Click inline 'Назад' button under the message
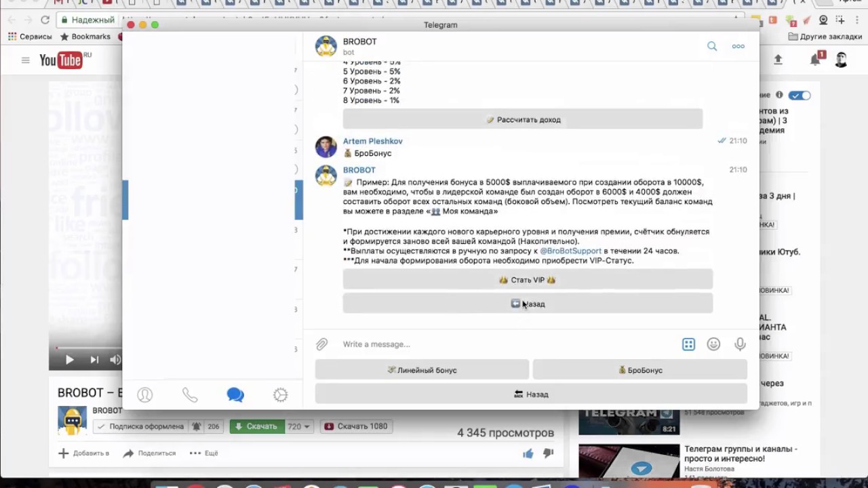This screenshot has width=868, height=488. [x=528, y=304]
